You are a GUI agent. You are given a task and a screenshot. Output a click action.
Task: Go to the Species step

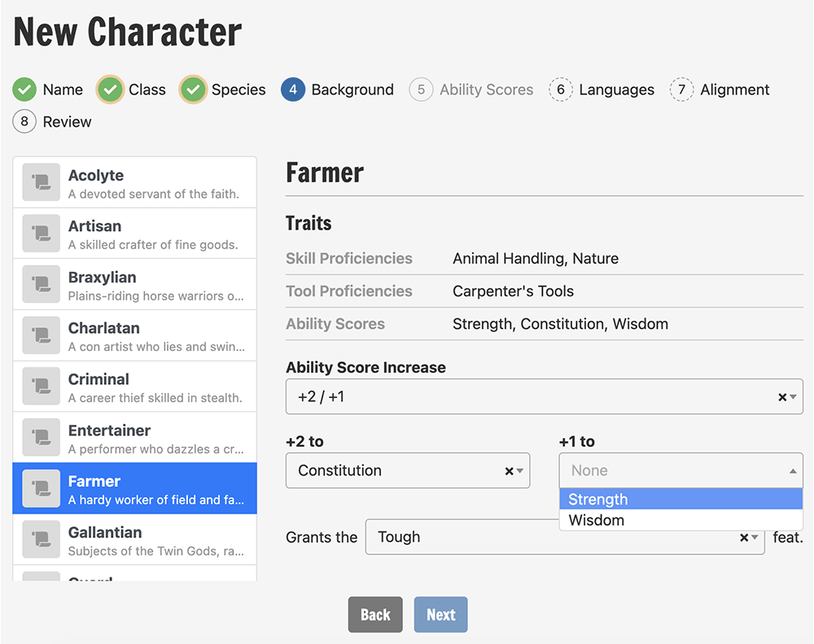(x=239, y=90)
